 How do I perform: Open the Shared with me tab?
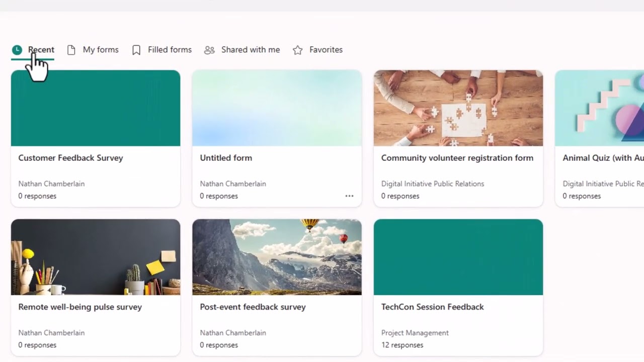(x=242, y=50)
